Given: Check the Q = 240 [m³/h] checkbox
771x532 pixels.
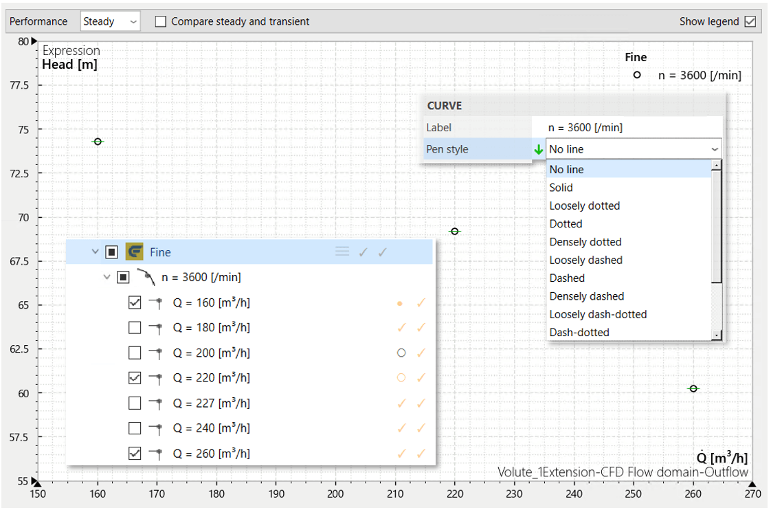Looking at the screenshot, I should 134,428.
